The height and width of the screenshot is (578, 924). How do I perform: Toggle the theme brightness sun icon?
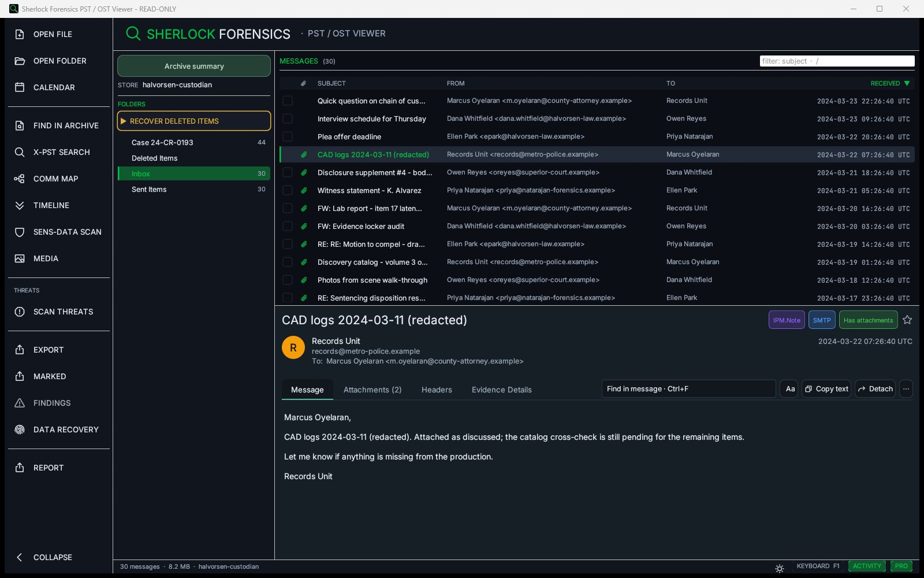(780, 568)
